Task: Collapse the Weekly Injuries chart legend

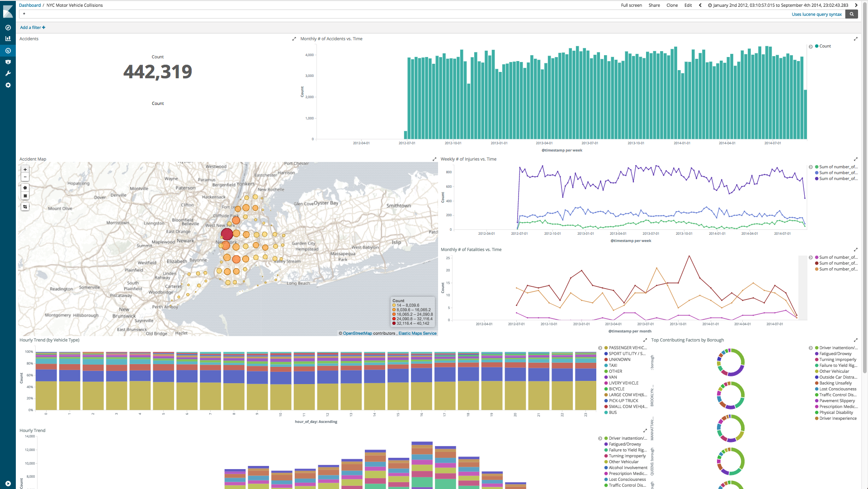Action: pos(811,167)
